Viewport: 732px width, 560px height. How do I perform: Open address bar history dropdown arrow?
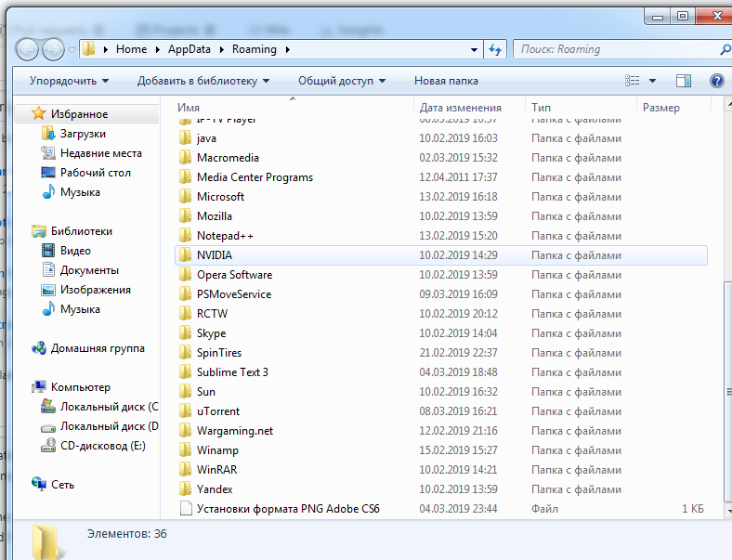[474, 49]
